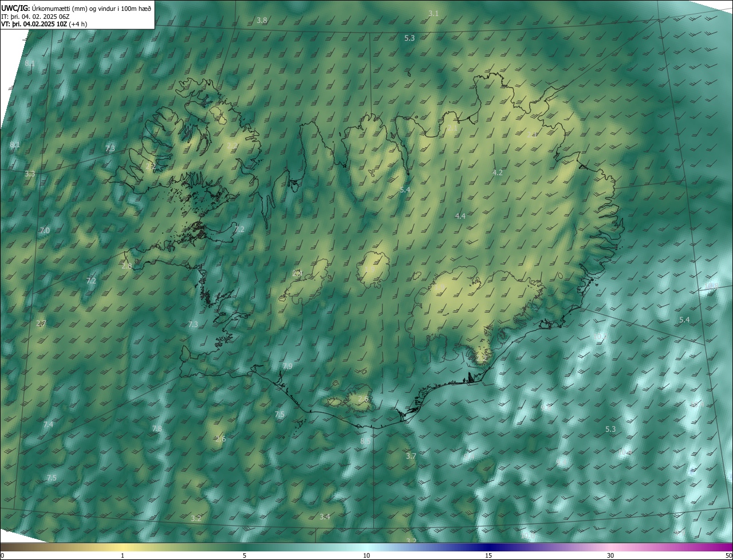This screenshot has width=733, height=560.
Task: Click the 4.4 value label
Action: pos(460,216)
